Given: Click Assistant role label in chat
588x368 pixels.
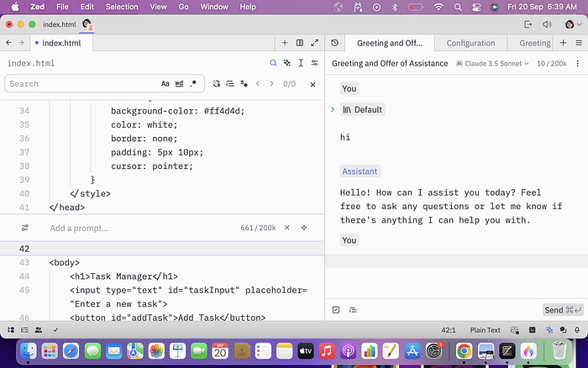Looking at the screenshot, I should (x=360, y=171).
